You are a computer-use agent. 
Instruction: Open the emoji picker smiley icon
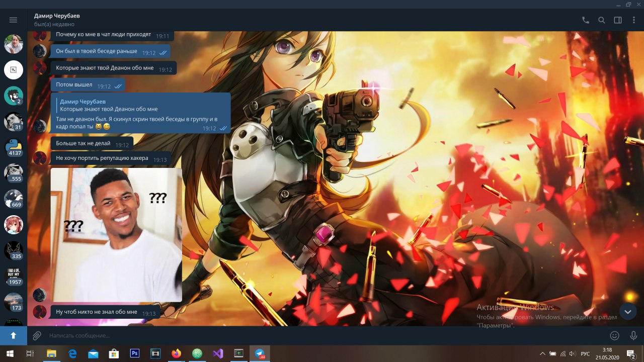[x=614, y=335]
